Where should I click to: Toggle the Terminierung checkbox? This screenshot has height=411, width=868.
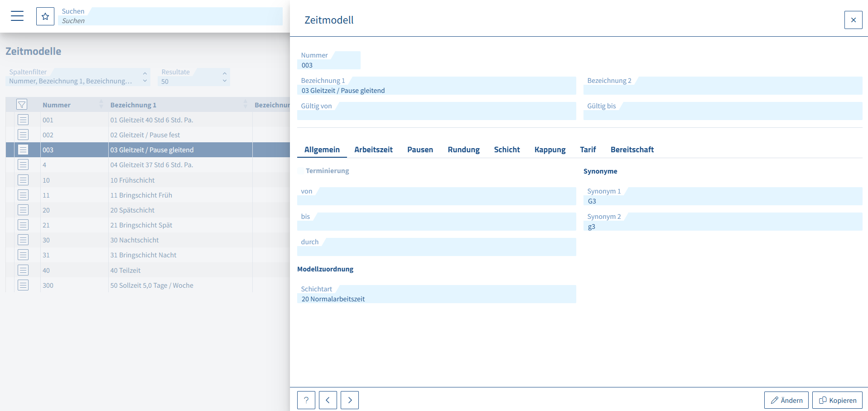[301, 171]
